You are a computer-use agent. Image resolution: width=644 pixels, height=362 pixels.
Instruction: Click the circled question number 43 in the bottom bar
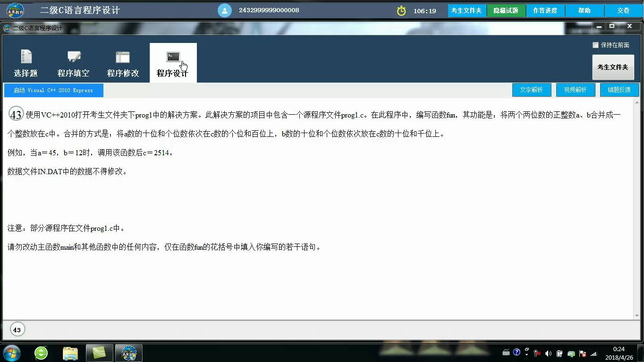click(17, 330)
